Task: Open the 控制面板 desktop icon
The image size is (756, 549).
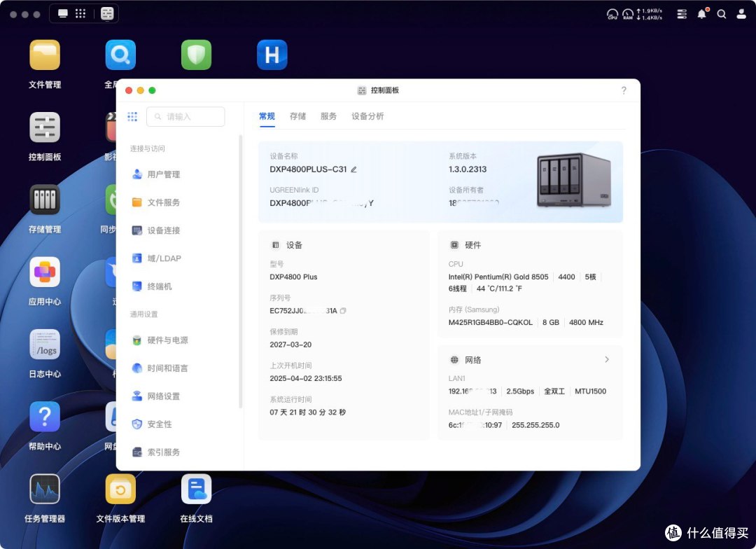Action: point(45,127)
